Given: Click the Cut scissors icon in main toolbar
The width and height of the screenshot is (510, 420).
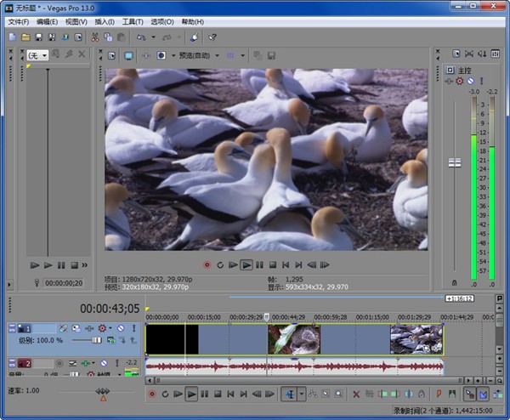Looking at the screenshot, I should (x=94, y=37).
